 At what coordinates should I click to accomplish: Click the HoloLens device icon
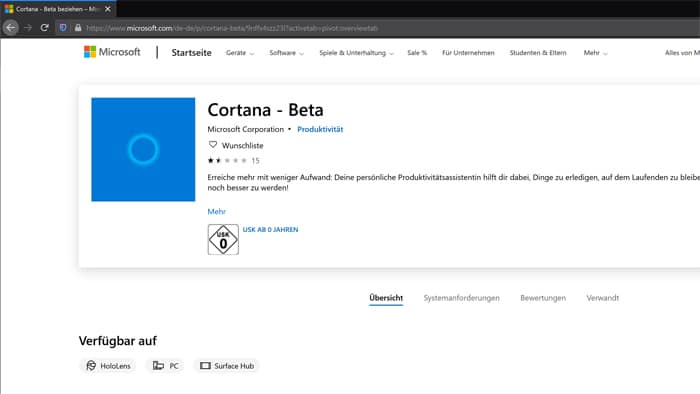[91, 365]
